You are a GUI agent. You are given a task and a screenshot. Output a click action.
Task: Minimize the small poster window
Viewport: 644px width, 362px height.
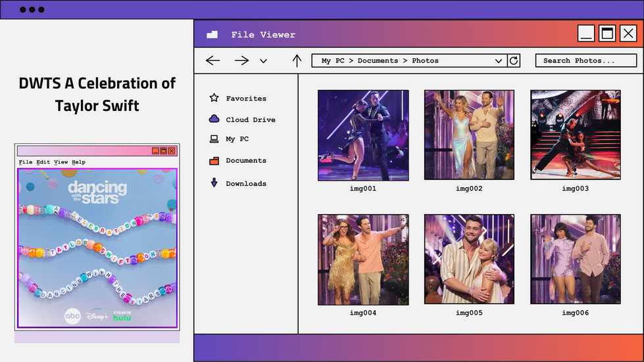155,151
